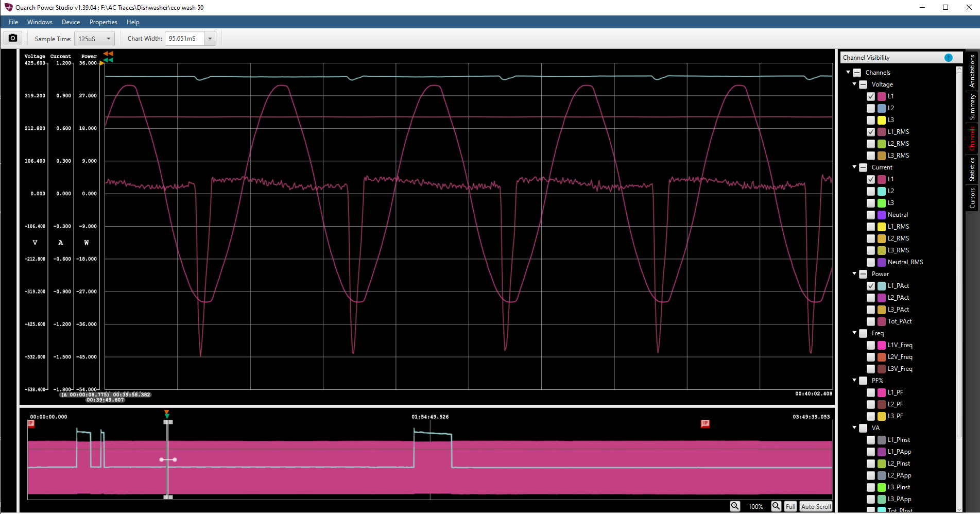Switch to the Summary side tab
The width and height of the screenshot is (980, 514).
click(972, 107)
